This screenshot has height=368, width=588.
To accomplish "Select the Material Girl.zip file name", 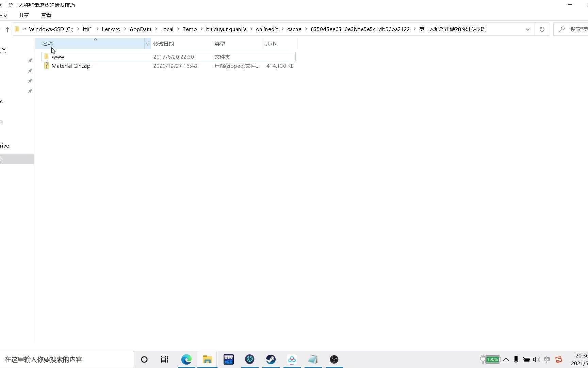I will point(71,66).
